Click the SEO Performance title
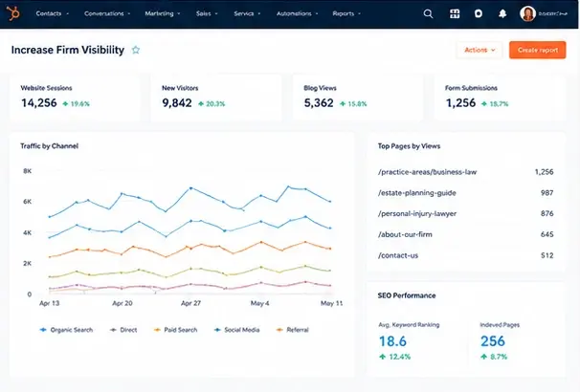This screenshot has height=392, width=580. (x=407, y=295)
